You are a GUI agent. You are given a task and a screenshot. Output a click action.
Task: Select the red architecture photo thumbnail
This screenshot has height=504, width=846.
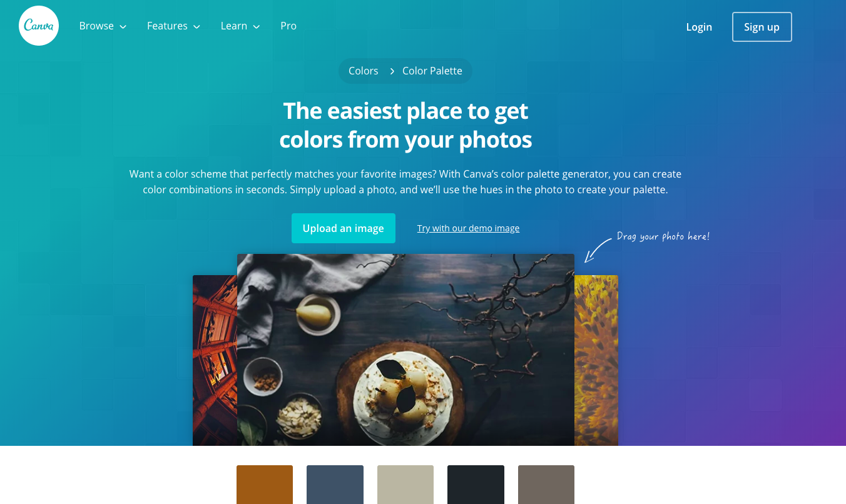(215, 360)
